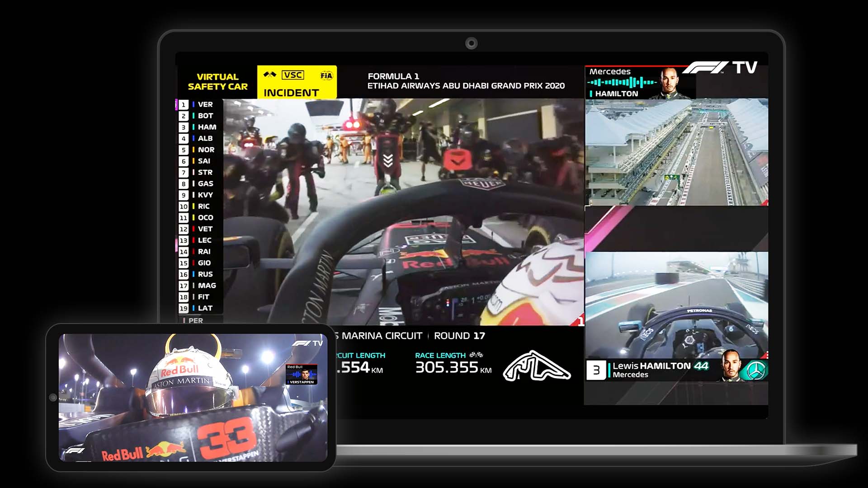Click the VSC flag icon in incident banner
Viewport: 868px width, 488px height.
coord(293,75)
